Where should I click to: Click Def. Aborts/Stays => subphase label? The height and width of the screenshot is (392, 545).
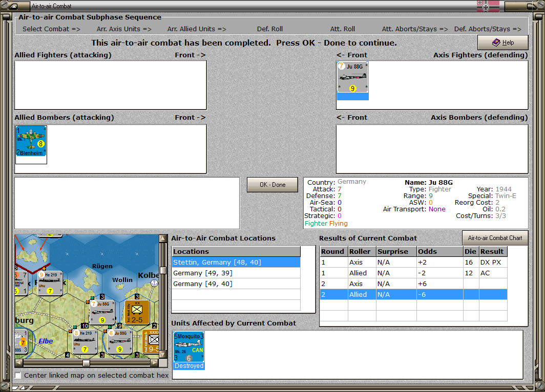click(488, 29)
